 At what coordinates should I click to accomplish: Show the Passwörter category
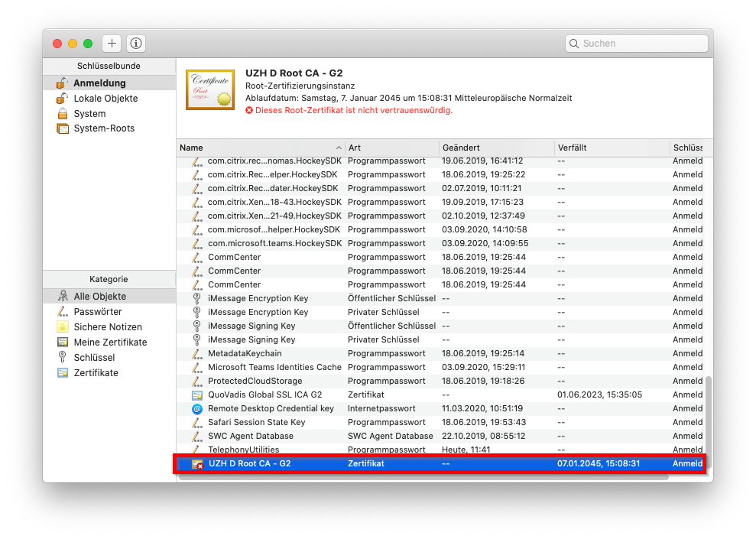point(97,312)
